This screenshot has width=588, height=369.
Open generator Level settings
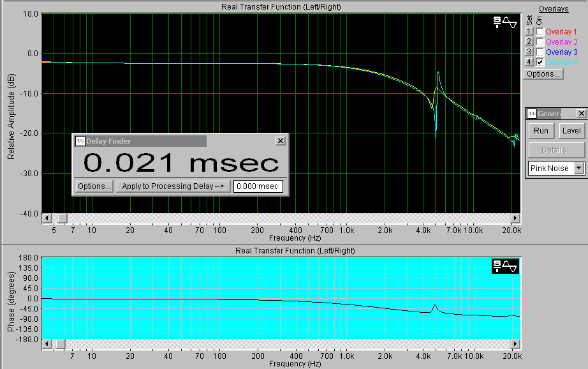pyautogui.click(x=571, y=131)
